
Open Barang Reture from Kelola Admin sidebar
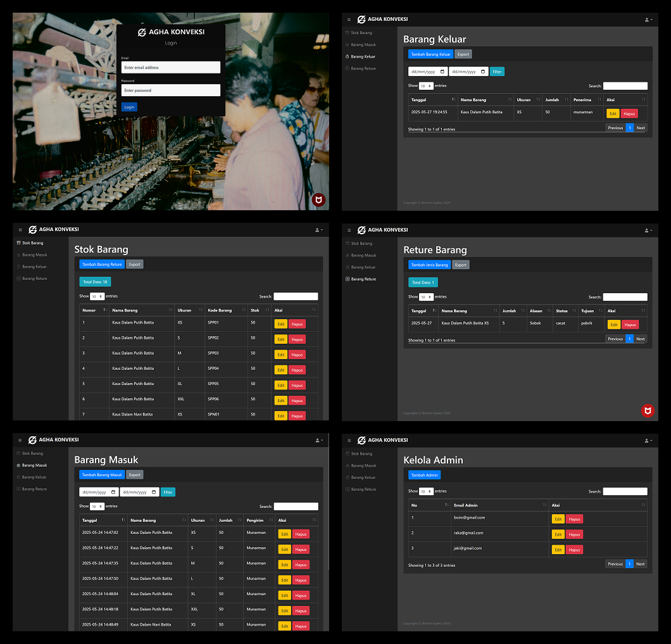(x=363, y=489)
